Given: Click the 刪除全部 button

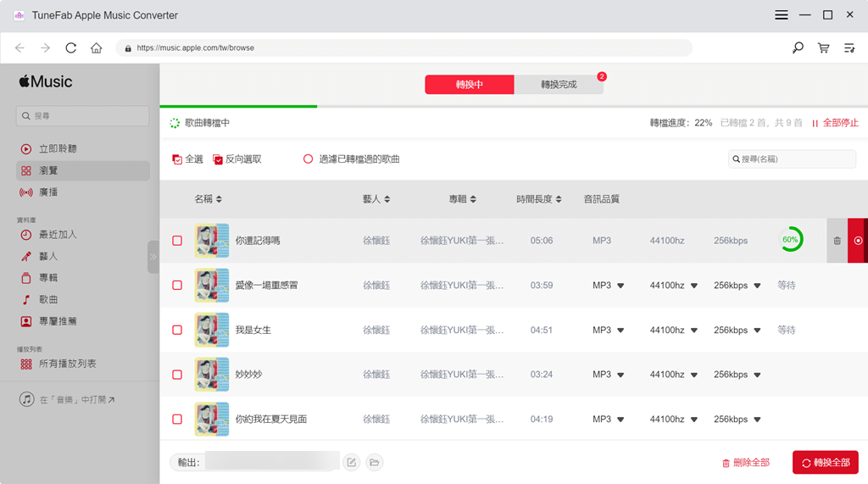Looking at the screenshot, I should [746, 463].
